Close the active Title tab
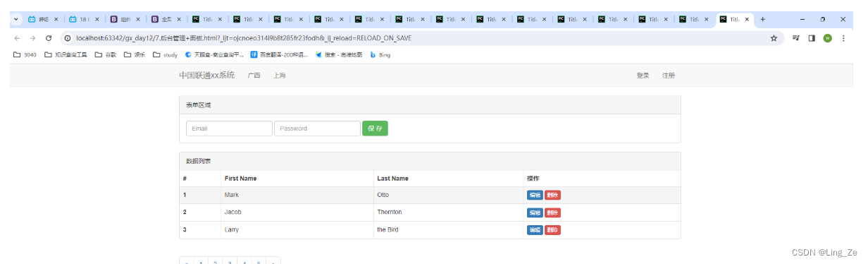Image resolution: width=868 pixels, height=264 pixels. pos(746,19)
